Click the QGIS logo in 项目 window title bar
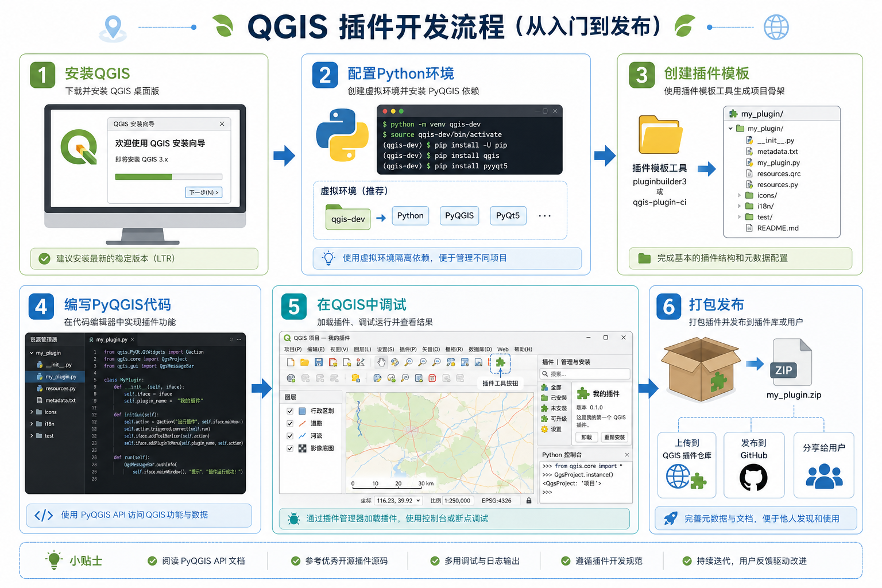This screenshot has width=882, height=588. (x=288, y=338)
